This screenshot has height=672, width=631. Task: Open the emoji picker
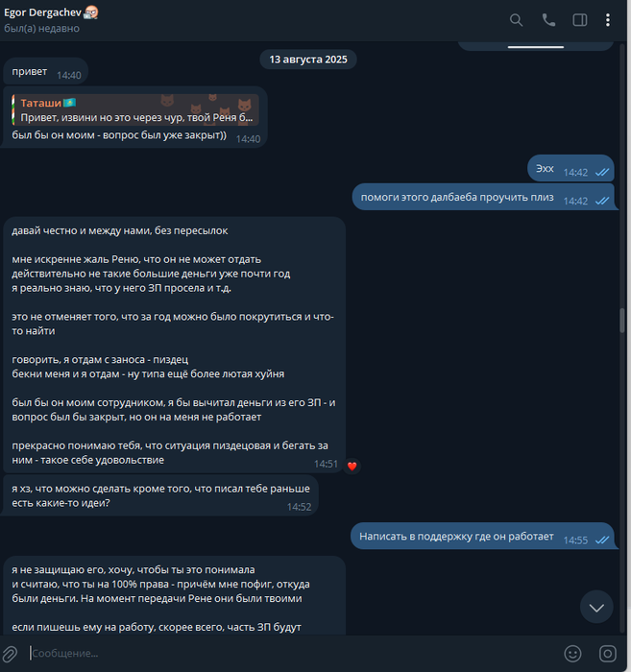click(572, 654)
